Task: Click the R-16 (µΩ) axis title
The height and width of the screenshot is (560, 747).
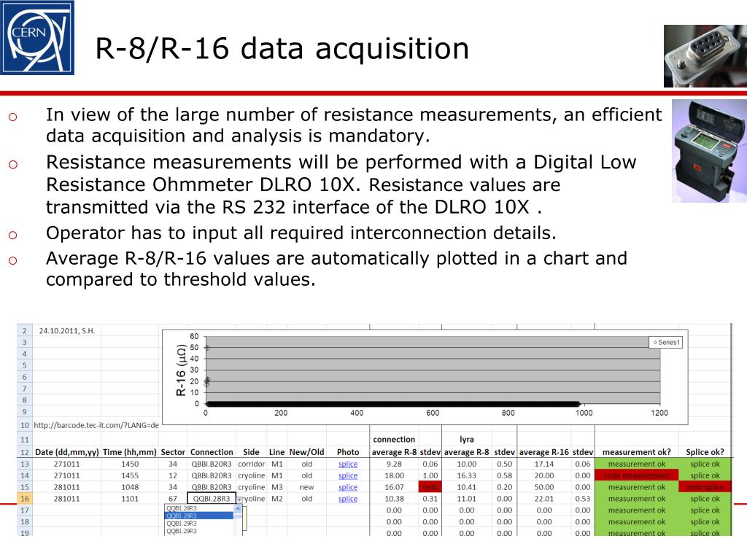Action: click(x=181, y=370)
